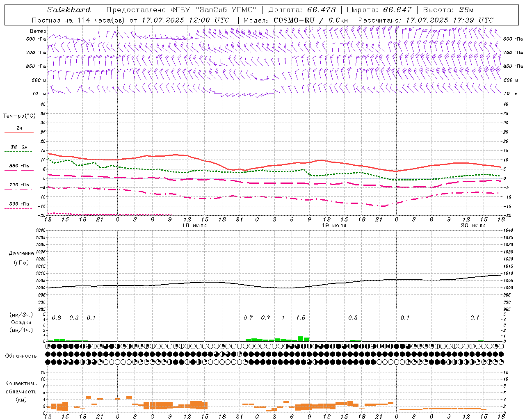The width and height of the screenshot is (525, 420).
Task: Click the 500 м wind level label on left axis
Action: click(x=39, y=80)
